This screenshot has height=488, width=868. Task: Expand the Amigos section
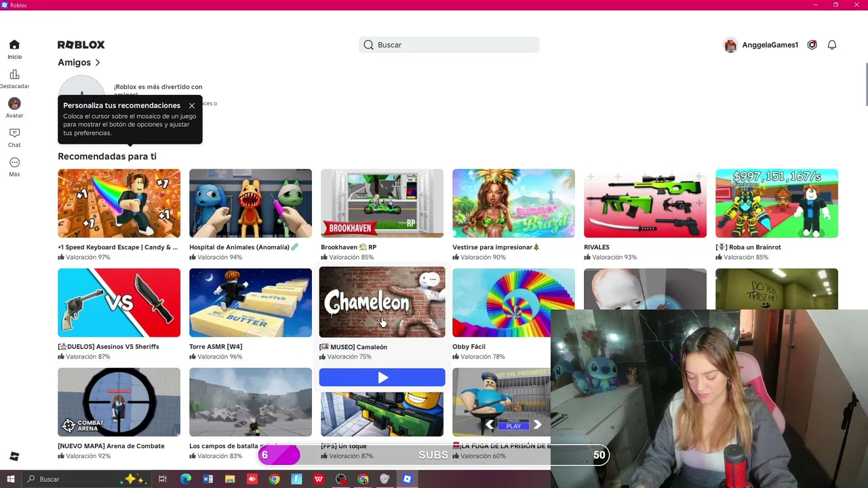coord(79,62)
